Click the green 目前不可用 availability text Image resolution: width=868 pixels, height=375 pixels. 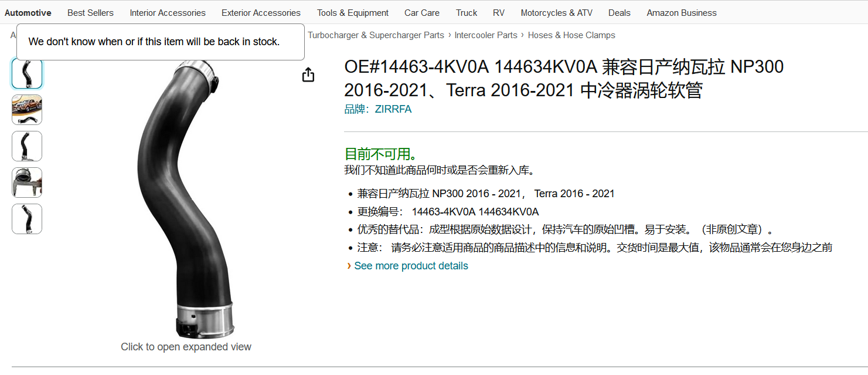381,154
